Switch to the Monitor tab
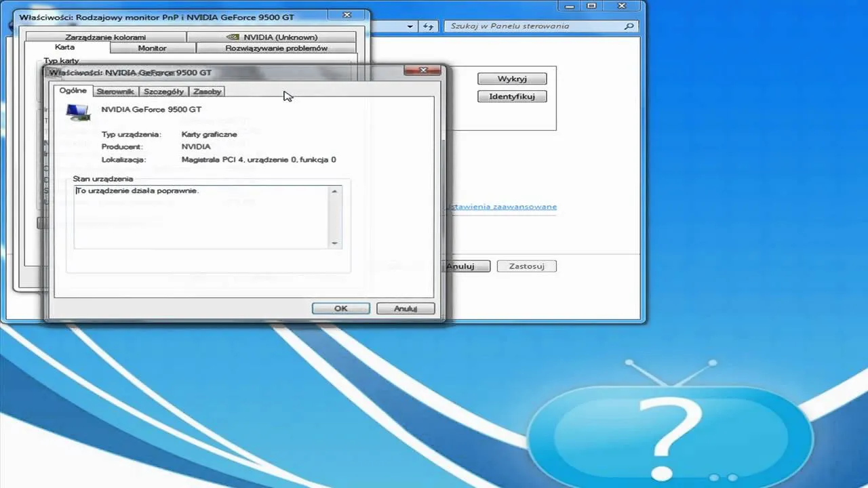Screen dimensions: 868x488 tap(152, 48)
